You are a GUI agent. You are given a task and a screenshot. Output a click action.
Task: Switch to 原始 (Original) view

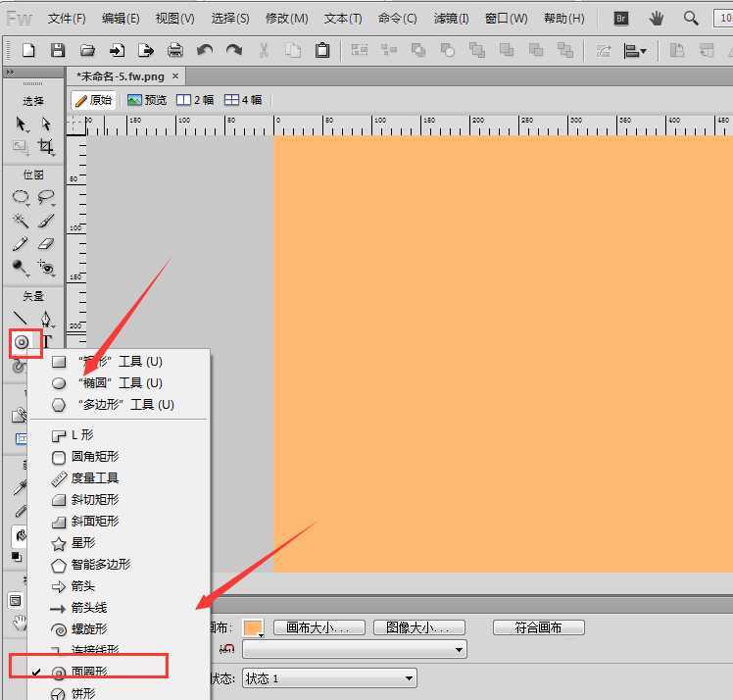click(x=93, y=100)
